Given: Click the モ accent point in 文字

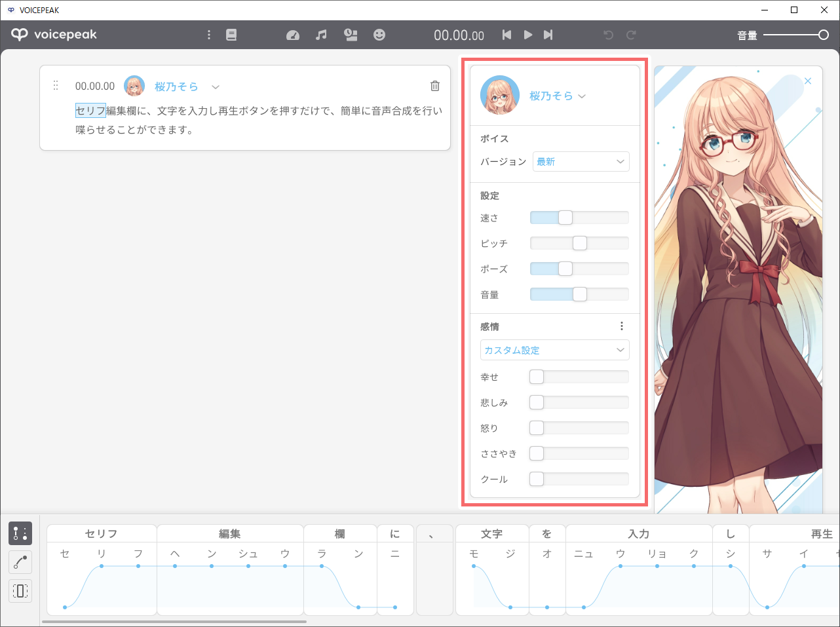Looking at the screenshot, I should tap(474, 566).
